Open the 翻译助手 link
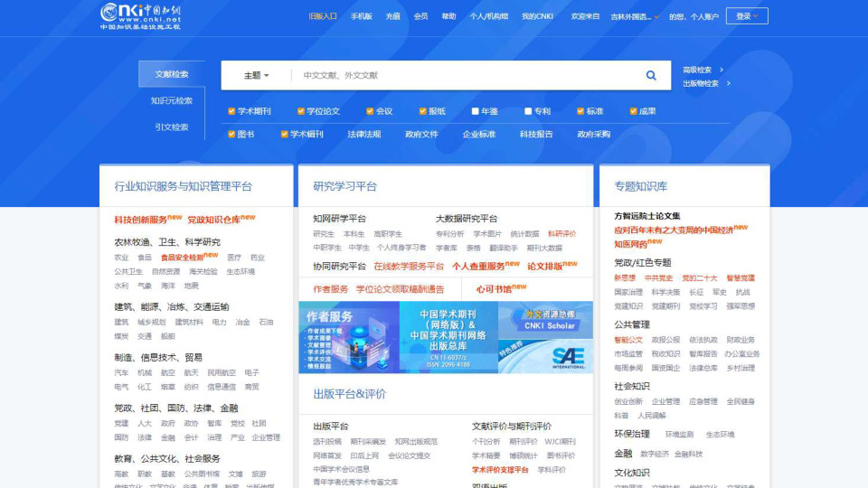Screen dimensions: 868x488 pyautogui.click(x=504, y=248)
